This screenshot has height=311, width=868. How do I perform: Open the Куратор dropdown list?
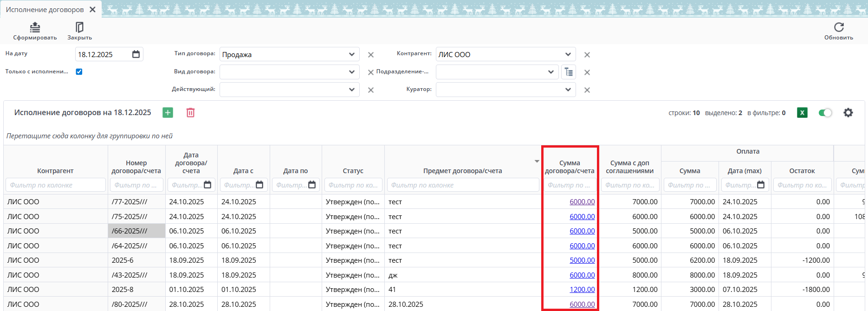[568, 90]
